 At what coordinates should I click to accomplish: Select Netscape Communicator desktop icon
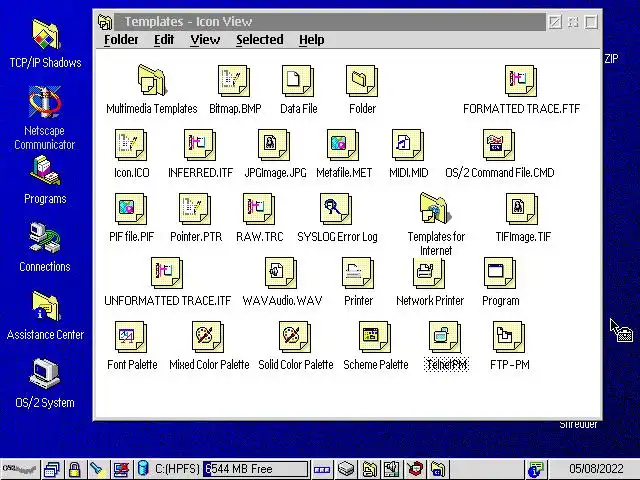(45, 102)
